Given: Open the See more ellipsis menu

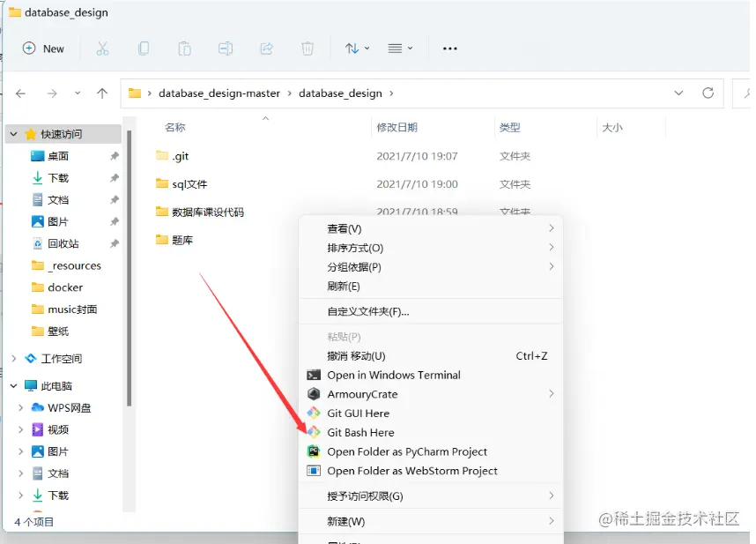Looking at the screenshot, I should point(450,48).
